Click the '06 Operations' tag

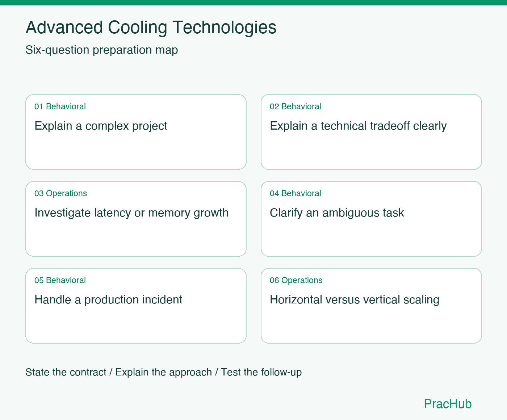tap(296, 280)
